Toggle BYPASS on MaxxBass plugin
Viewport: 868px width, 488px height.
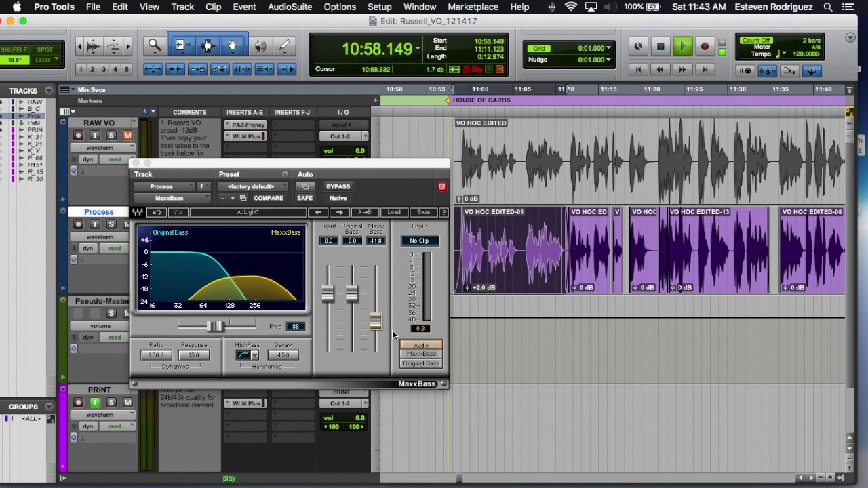(338, 186)
